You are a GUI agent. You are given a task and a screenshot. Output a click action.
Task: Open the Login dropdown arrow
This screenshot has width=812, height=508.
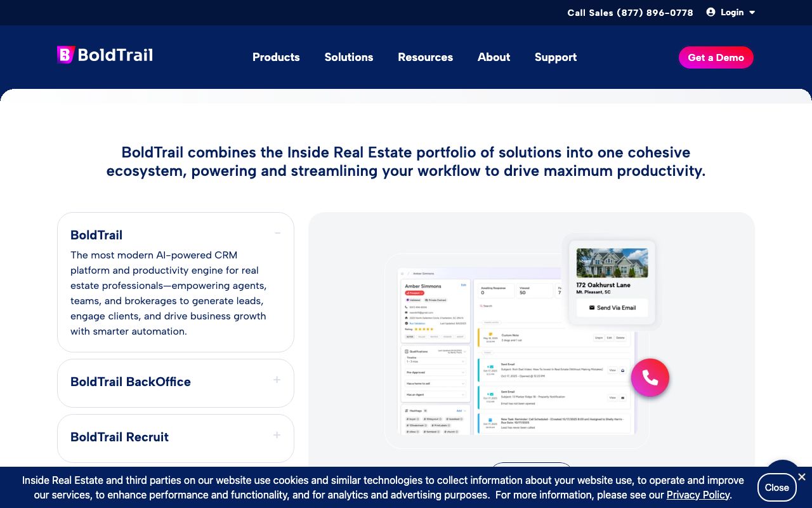point(752,12)
